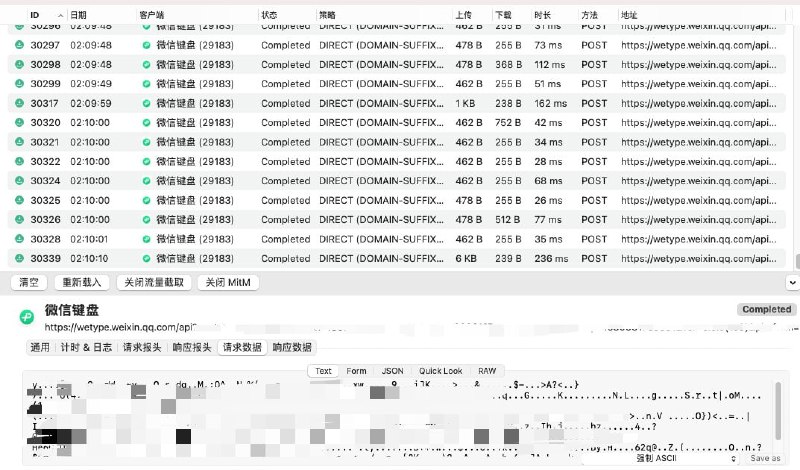Click WeChat keyboard client icon in row 30297
The image size is (800, 470).
(146, 45)
